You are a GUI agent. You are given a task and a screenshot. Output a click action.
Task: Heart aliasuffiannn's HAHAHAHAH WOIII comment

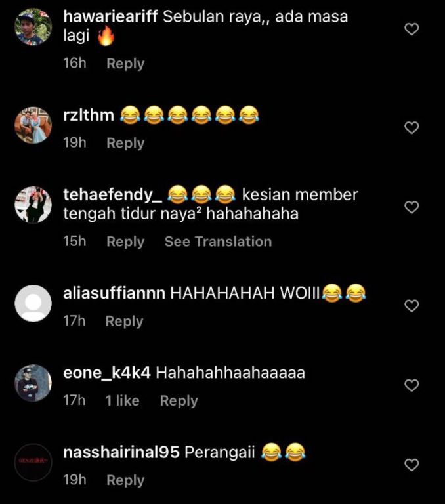pos(412,306)
